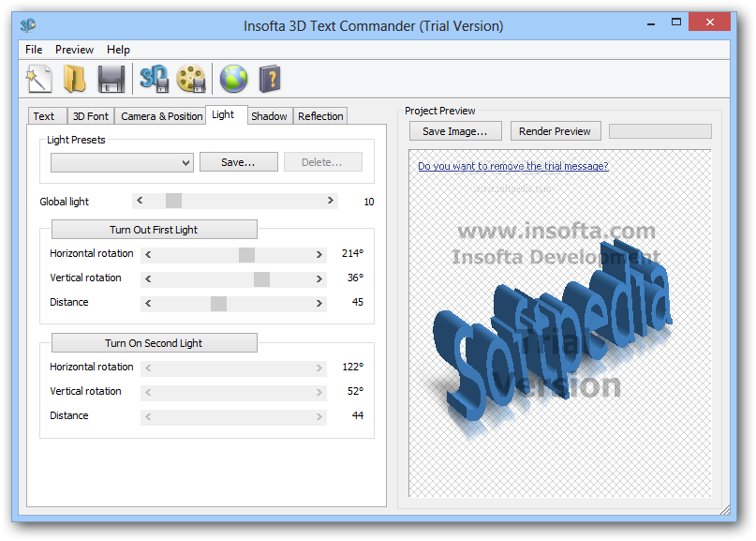Open the Help menu
Image resolution: width=756 pixels, height=541 pixels.
pyautogui.click(x=118, y=50)
